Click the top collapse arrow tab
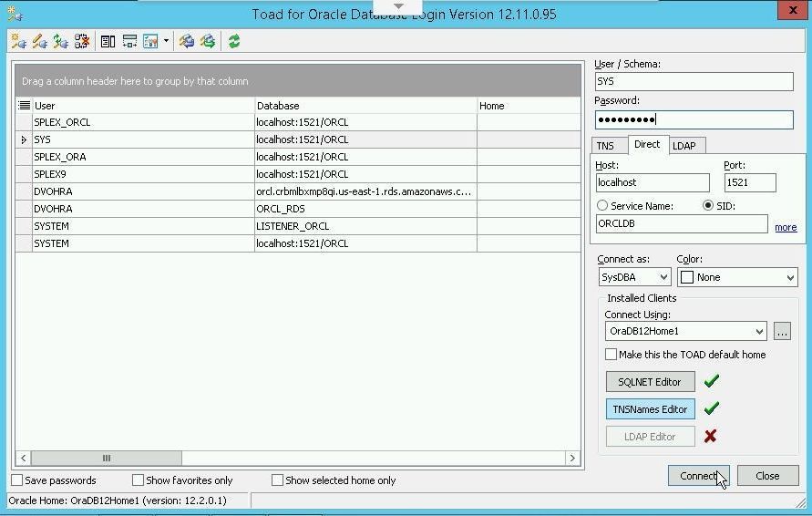This screenshot has width=812, height=516. pos(398,6)
